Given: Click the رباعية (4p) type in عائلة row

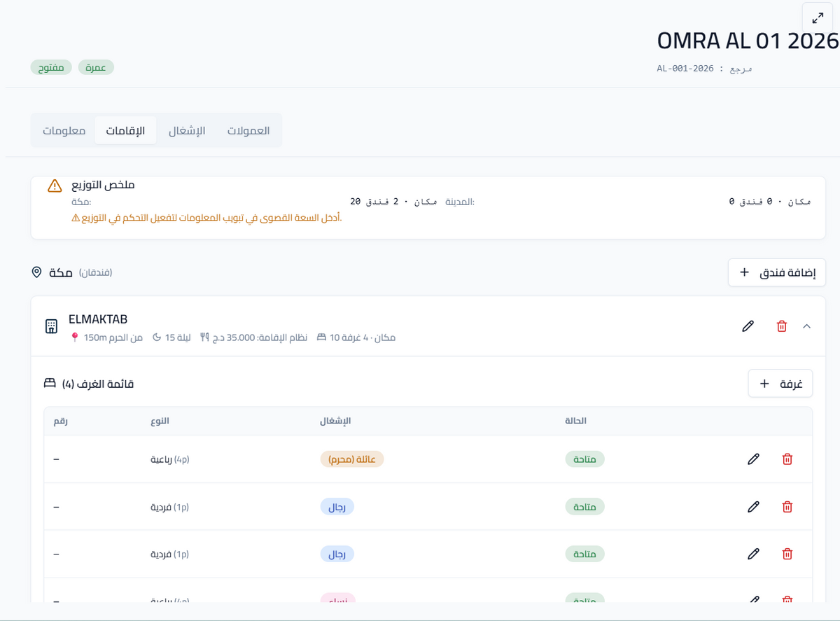Looking at the screenshot, I should pyautogui.click(x=170, y=459).
